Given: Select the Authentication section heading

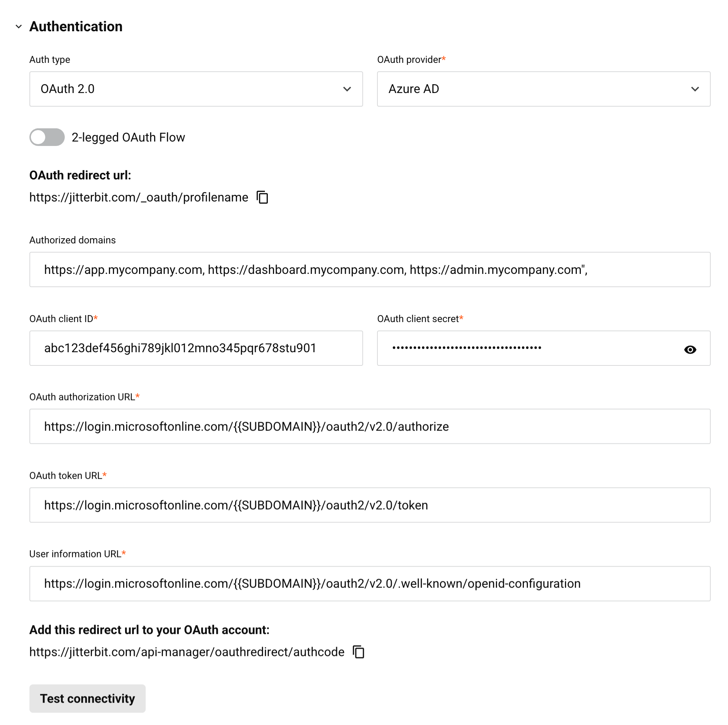Looking at the screenshot, I should pyautogui.click(x=76, y=26).
